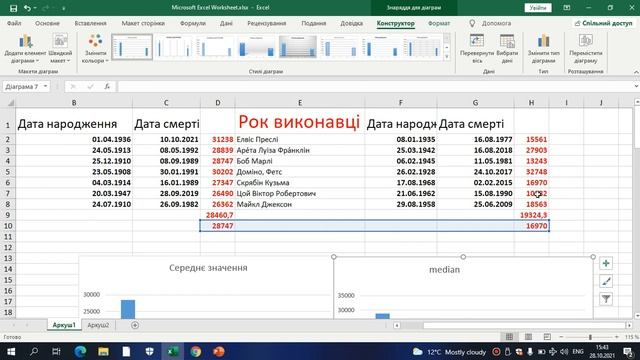Expand the chart styles gallery
640x360 pixels.
pos(447,57)
